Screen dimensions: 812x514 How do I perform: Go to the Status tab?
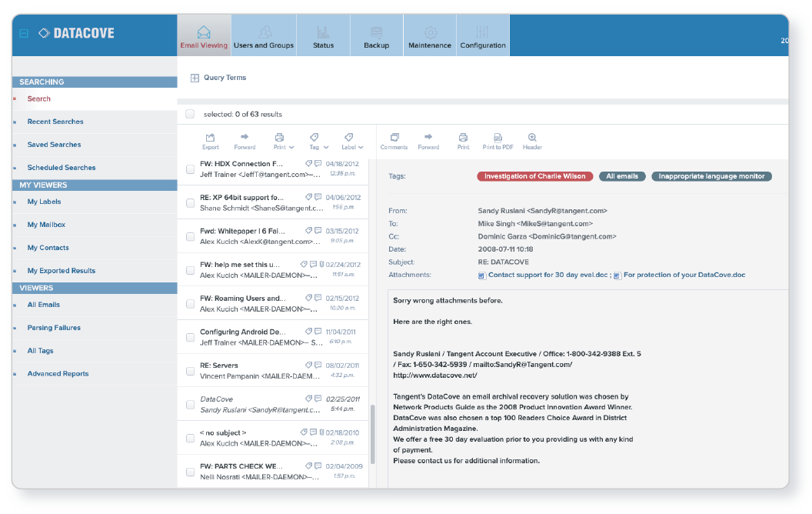coord(323,35)
